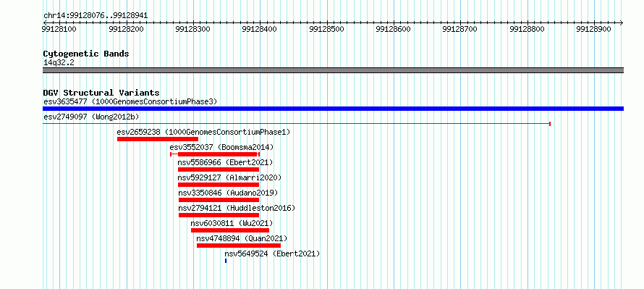
Task: Open the esv3552037 (Boomsma2014) label
Action: pos(221,147)
